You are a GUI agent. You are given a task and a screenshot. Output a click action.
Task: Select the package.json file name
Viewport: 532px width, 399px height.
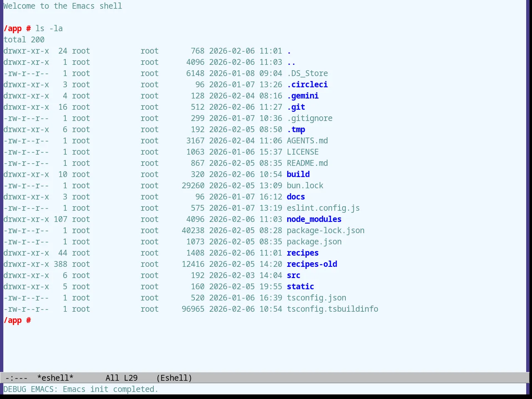point(314,241)
